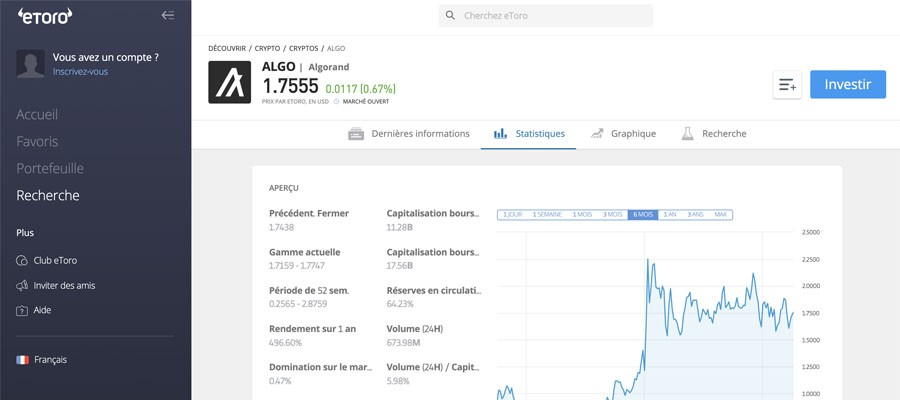The image size is (900, 400).
Task: Open the Français language selector
Action: point(51,360)
